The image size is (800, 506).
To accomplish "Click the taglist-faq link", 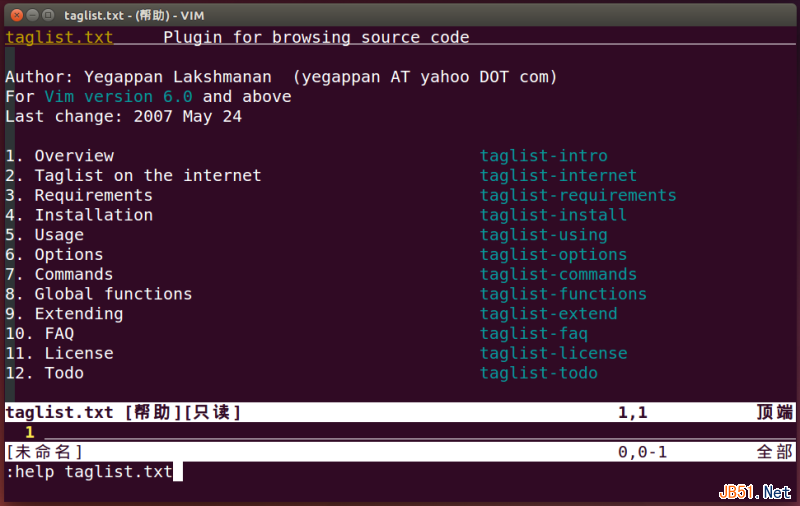I will [x=533, y=334].
